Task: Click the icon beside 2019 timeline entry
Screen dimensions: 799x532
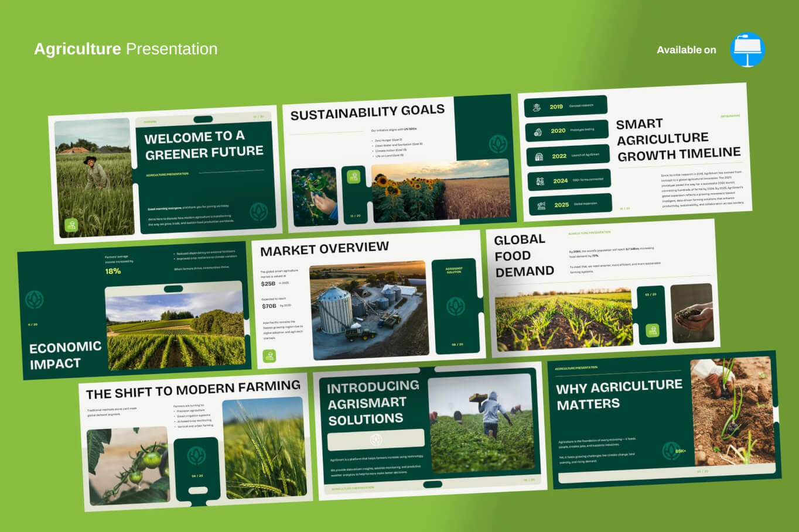Action: click(537, 107)
